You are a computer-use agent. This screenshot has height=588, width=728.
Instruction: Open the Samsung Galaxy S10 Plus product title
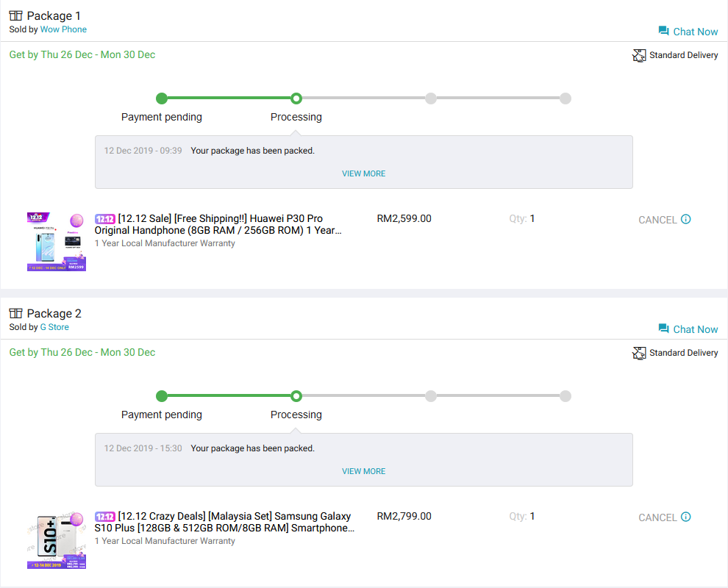coord(224,522)
